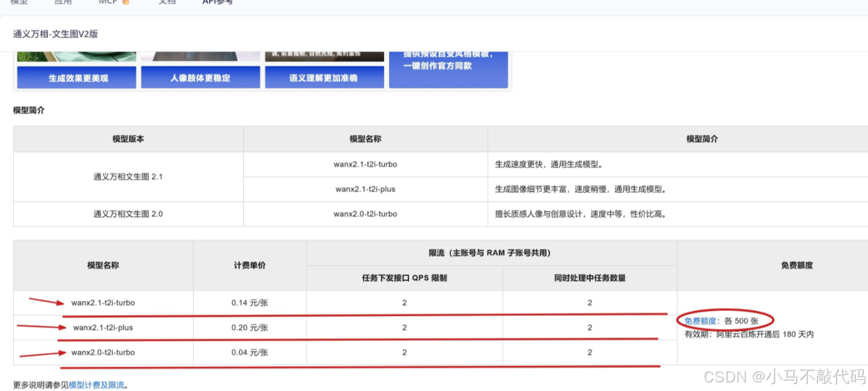Go to the 文档 section
Viewport: 868px width, 391px height.
166,2
